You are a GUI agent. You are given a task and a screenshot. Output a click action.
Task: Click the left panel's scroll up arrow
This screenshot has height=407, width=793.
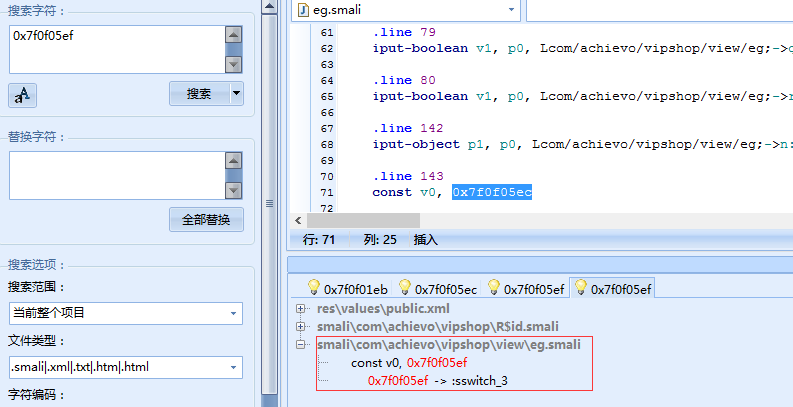(268, 7)
